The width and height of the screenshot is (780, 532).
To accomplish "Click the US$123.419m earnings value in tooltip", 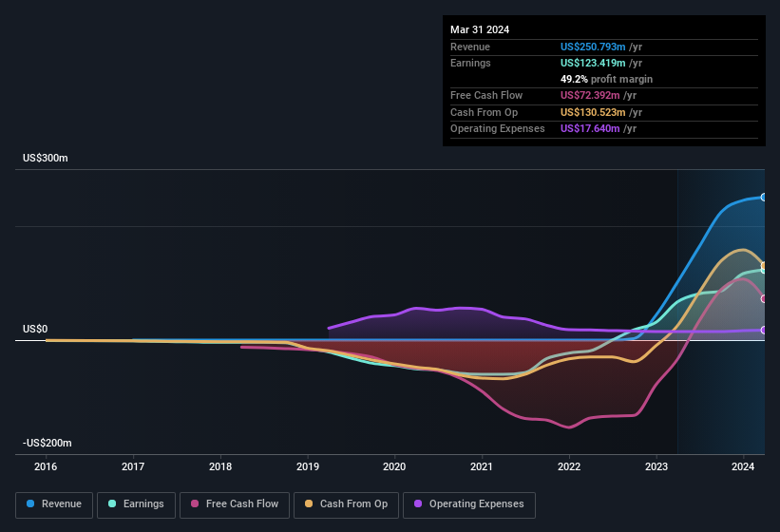I will coord(591,63).
